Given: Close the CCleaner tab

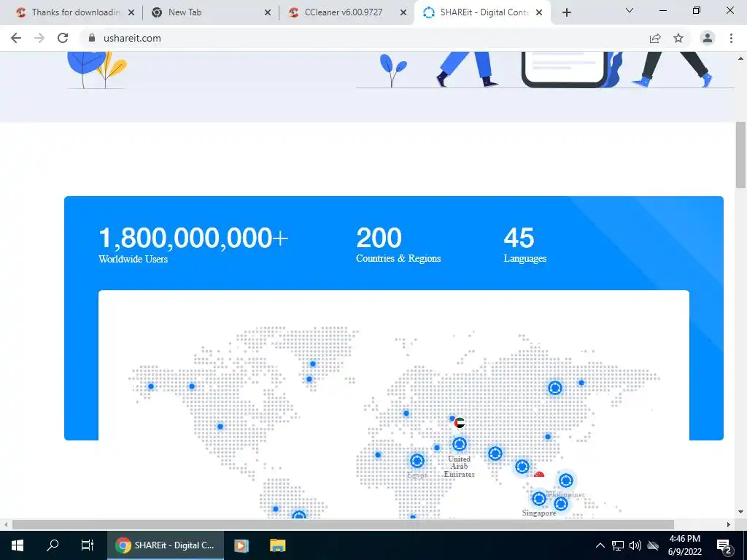Looking at the screenshot, I should (x=403, y=12).
